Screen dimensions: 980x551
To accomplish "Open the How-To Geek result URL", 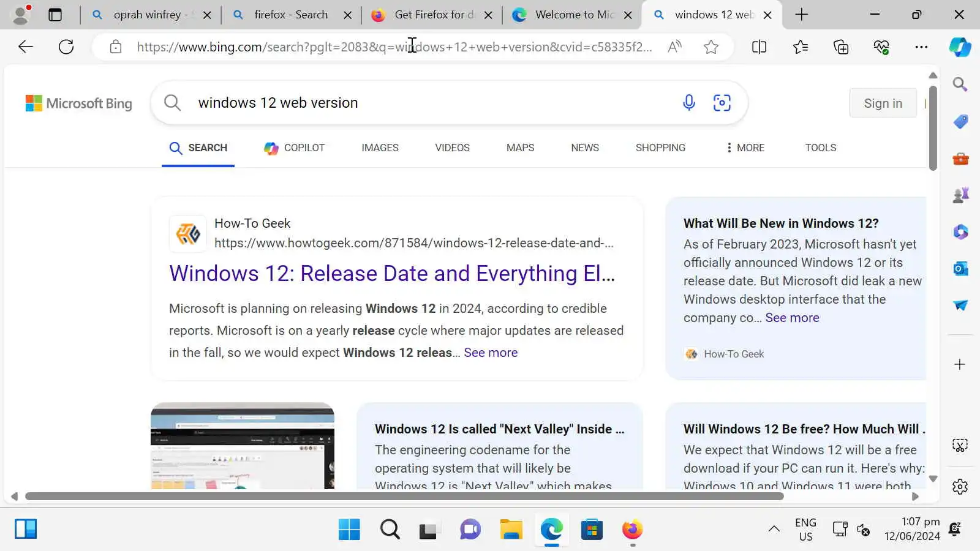I will 413,243.
